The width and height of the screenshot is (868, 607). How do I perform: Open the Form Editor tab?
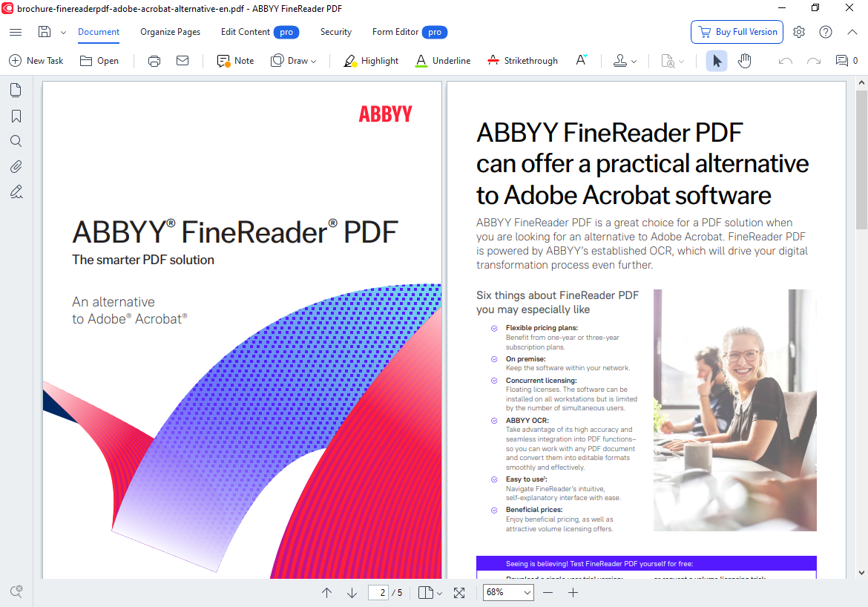[x=410, y=32]
